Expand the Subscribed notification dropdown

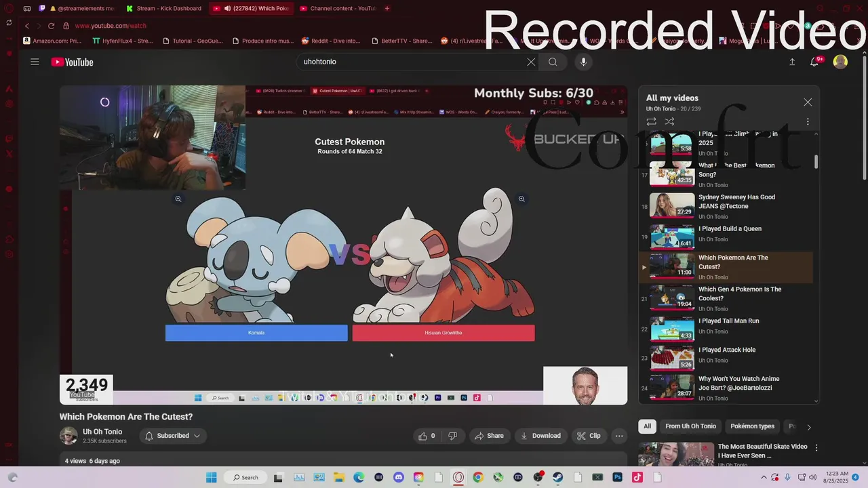pos(173,436)
